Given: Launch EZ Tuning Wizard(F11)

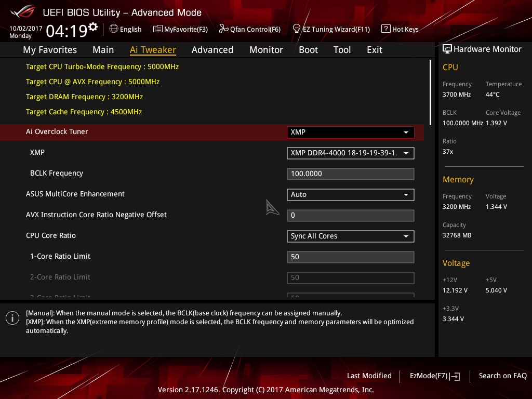Looking at the screenshot, I should pos(331,29).
